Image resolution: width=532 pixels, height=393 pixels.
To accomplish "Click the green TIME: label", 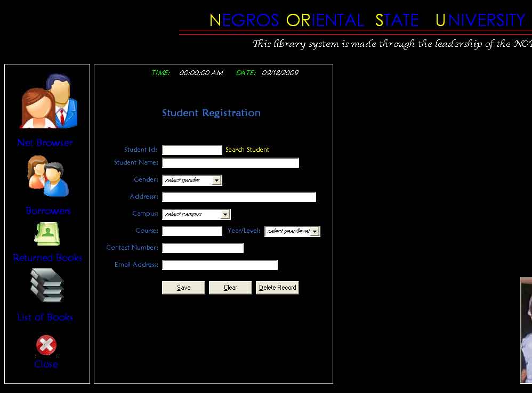I will pos(161,73).
